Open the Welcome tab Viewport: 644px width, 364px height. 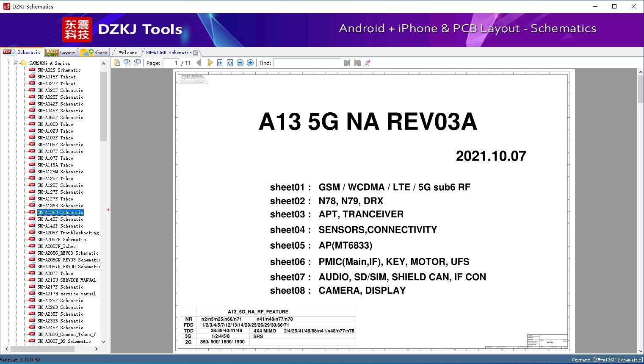pos(128,53)
